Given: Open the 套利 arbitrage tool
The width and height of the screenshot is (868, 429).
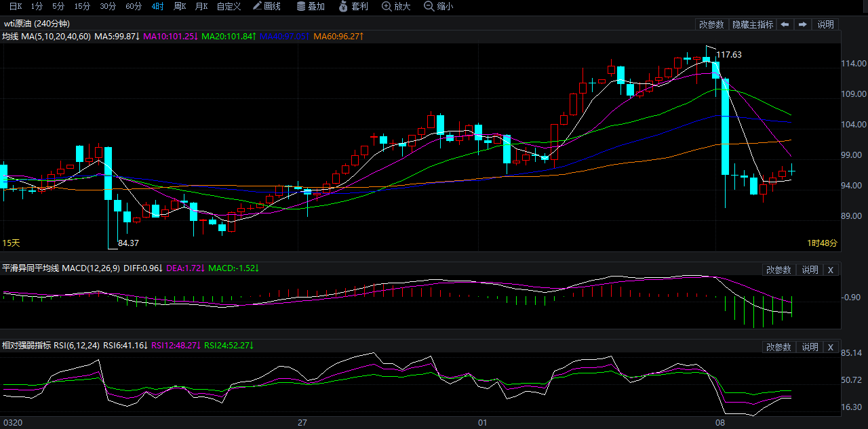Looking at the screenshot, I should (x=353, y=6).
